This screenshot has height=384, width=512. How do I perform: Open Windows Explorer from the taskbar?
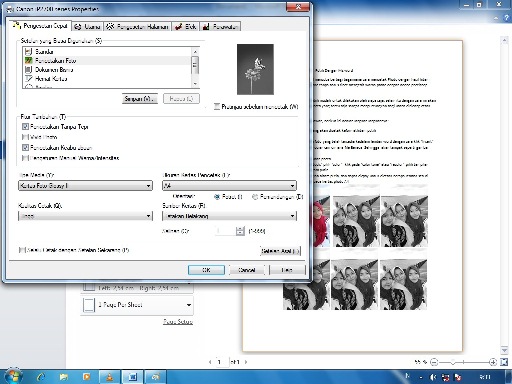click(63, 377)
